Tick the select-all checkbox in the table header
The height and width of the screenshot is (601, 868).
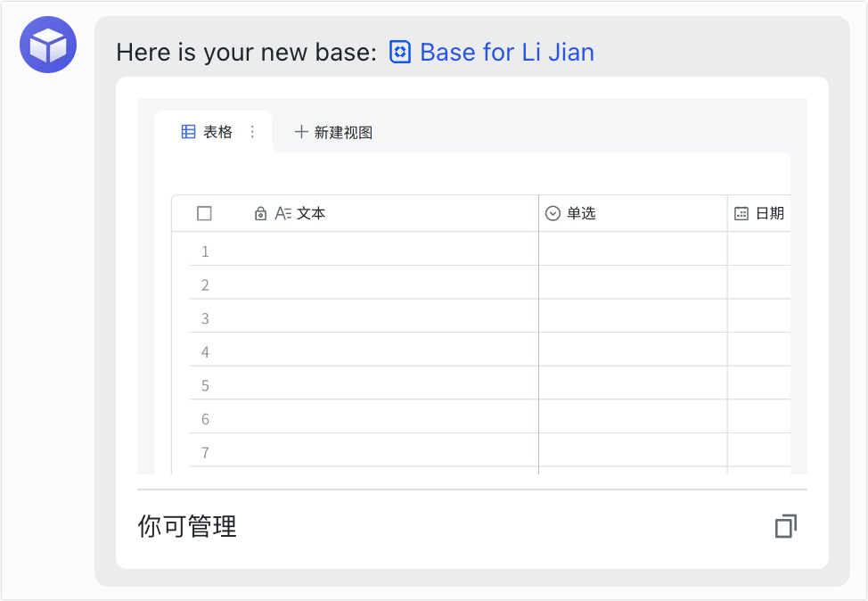[x=204, y=213]
